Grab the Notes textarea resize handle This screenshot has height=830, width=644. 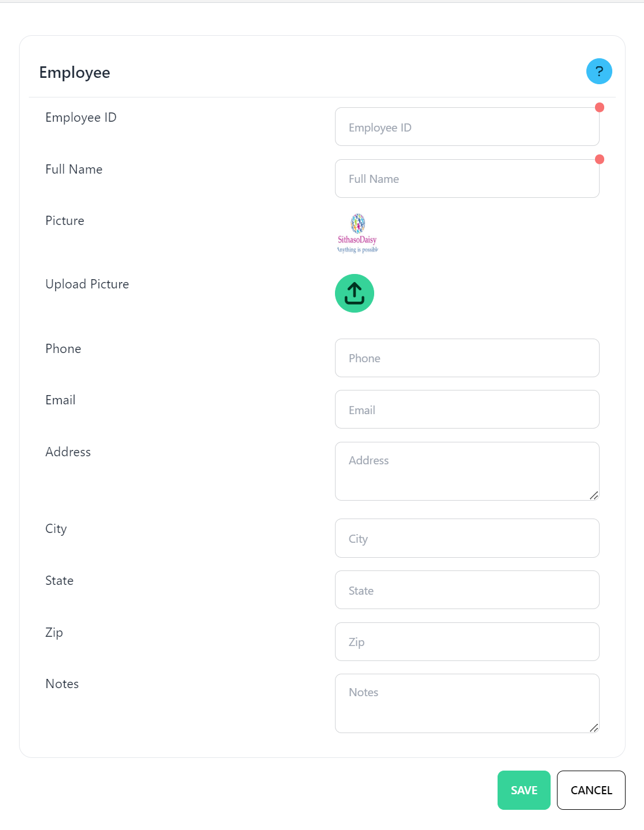point(594,728)
